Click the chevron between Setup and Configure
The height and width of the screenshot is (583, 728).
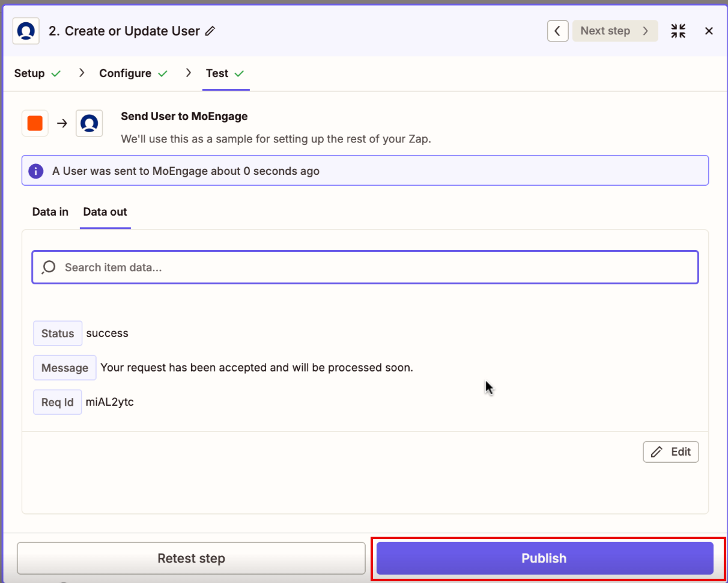tap(81, 73)
